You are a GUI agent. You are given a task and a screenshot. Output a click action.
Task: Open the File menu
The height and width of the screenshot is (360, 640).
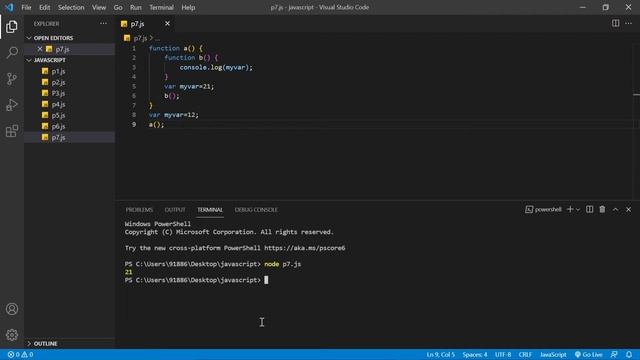26,7
